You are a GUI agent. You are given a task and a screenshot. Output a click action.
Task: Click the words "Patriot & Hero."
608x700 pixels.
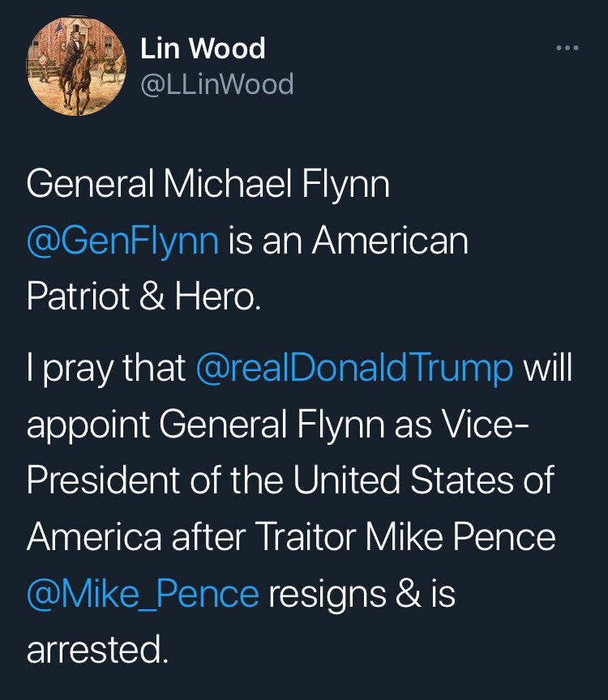click(x=144, y=297)
